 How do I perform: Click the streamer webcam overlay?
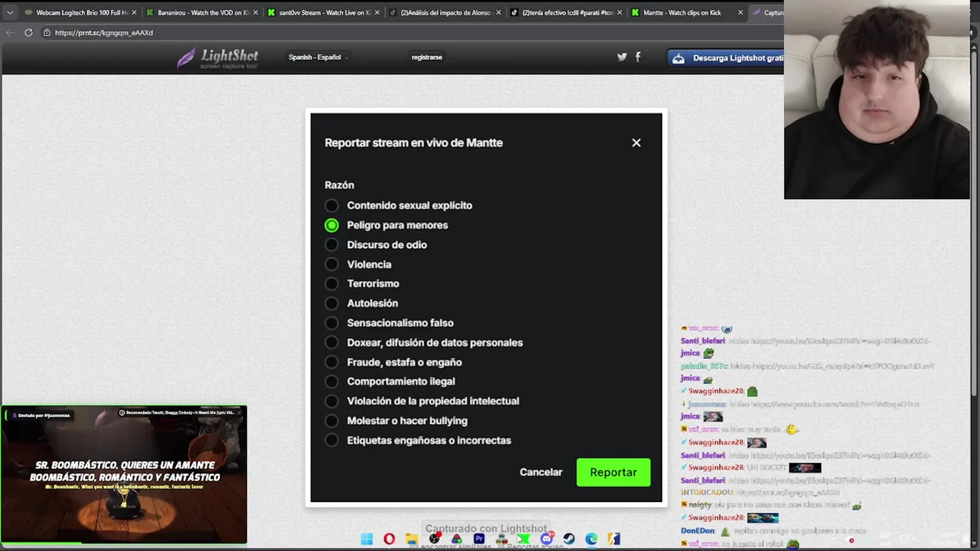(x=877, y=99)
